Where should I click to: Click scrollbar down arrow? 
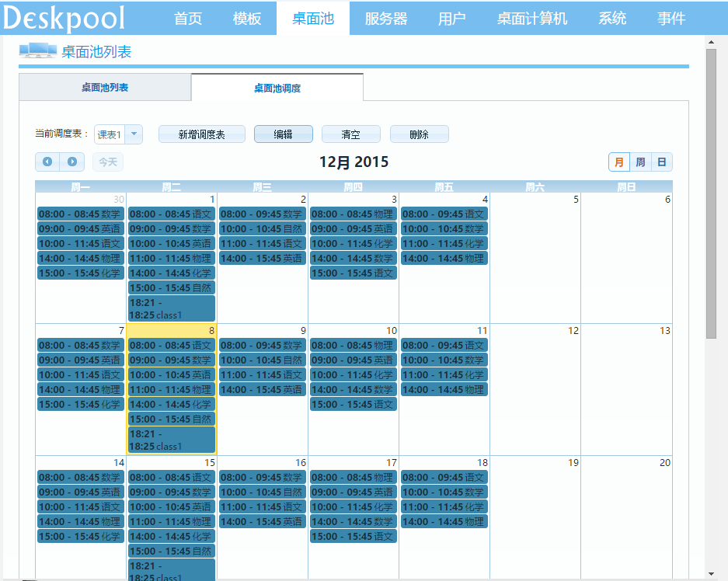coord(711,575)
